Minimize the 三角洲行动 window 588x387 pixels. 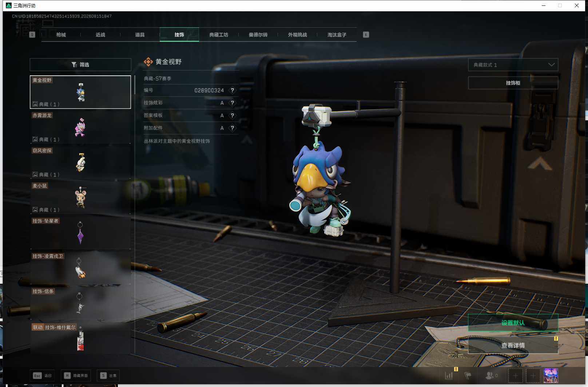pos(544,5)
